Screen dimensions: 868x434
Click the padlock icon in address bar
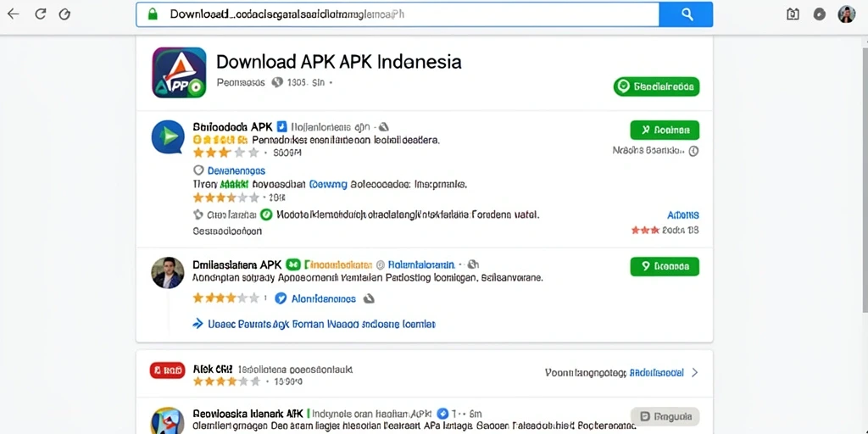(x=153, y=14)
